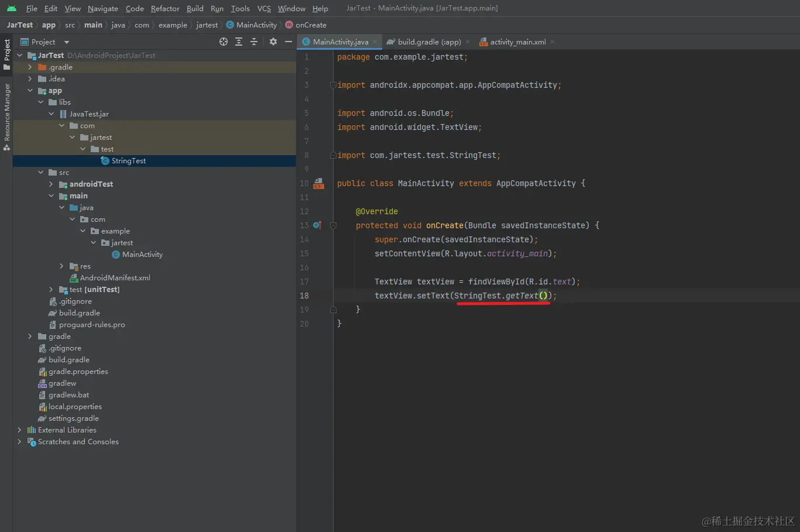800x532 pixels.
Task: Close the activity_main.xml tab
Action: pyautogui.click(x=552, y=42)
